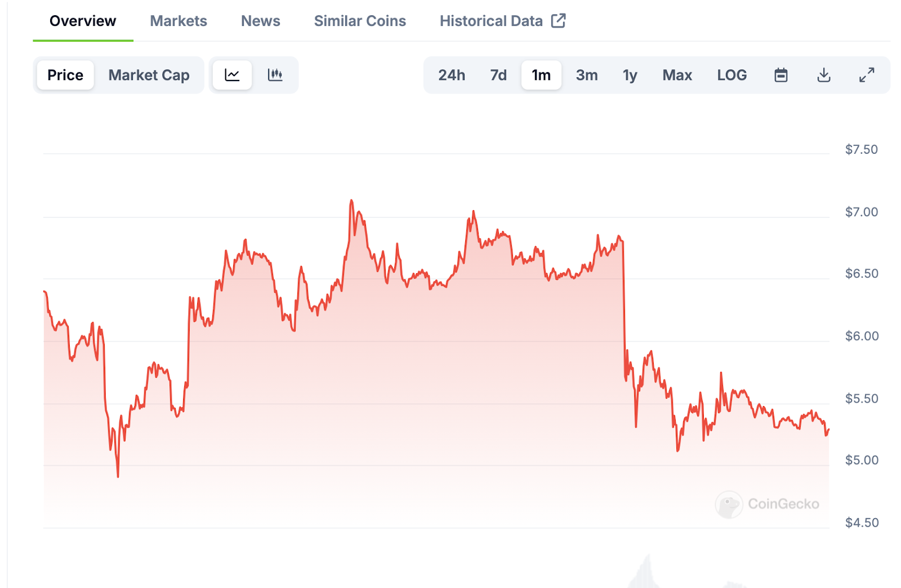Show the Max time range
Screen dimensions: 901x588
tap(677, 75)
